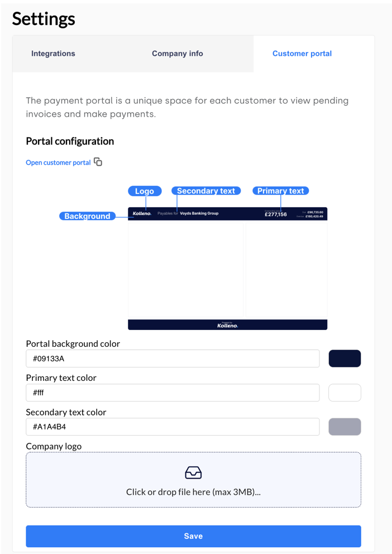The height and width of the screenshot is (554, 392).
Task: Open the dark navy background color swatch
Action: click(345, 359)
